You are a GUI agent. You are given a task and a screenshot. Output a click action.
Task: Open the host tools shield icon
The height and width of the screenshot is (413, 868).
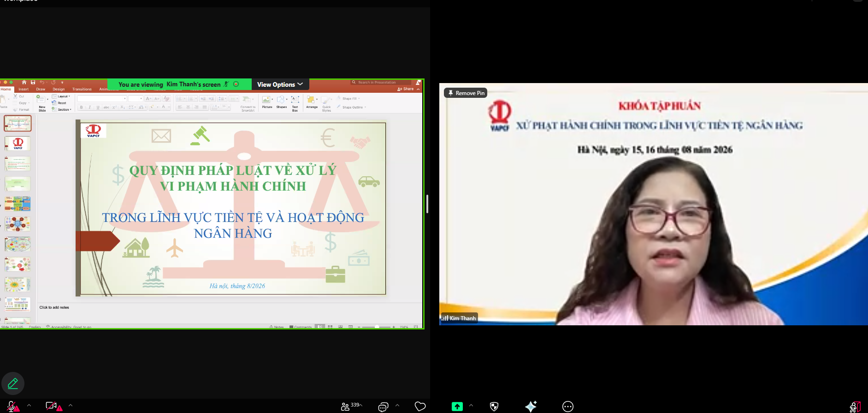[494, 407]
